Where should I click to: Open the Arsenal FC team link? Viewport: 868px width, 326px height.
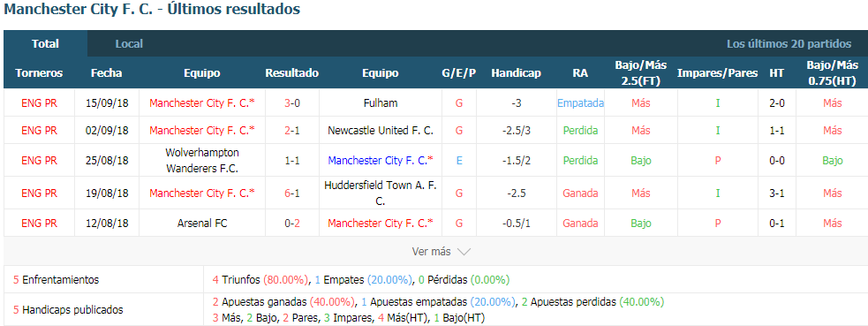[202, 224]
